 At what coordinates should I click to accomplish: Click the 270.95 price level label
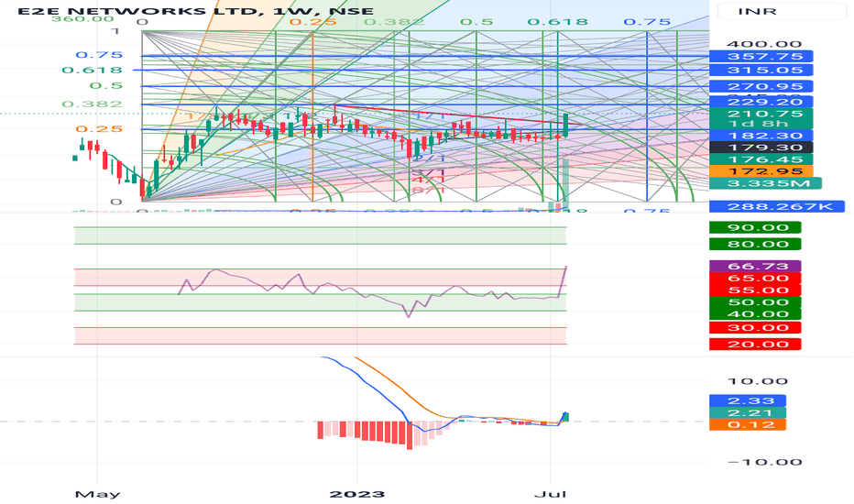[761, 87]
